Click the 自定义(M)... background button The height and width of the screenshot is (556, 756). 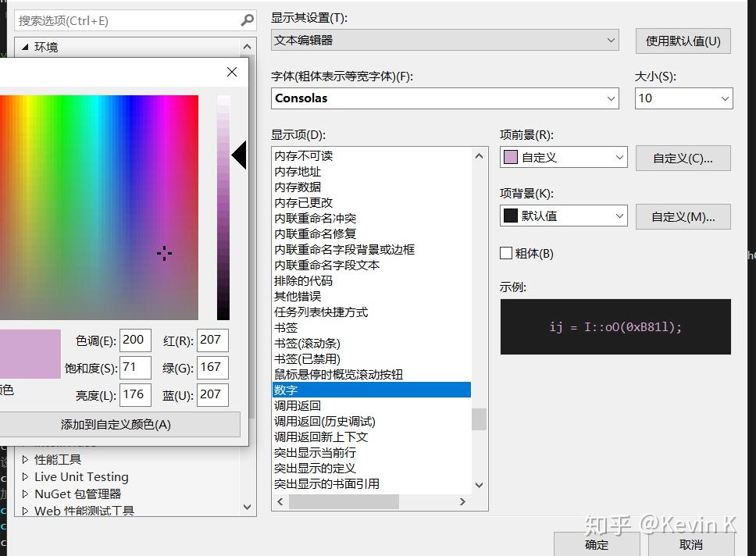683,217
